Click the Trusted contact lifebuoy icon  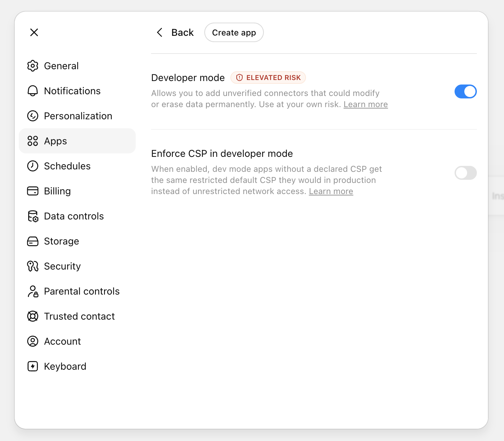[x=33, y=316]
